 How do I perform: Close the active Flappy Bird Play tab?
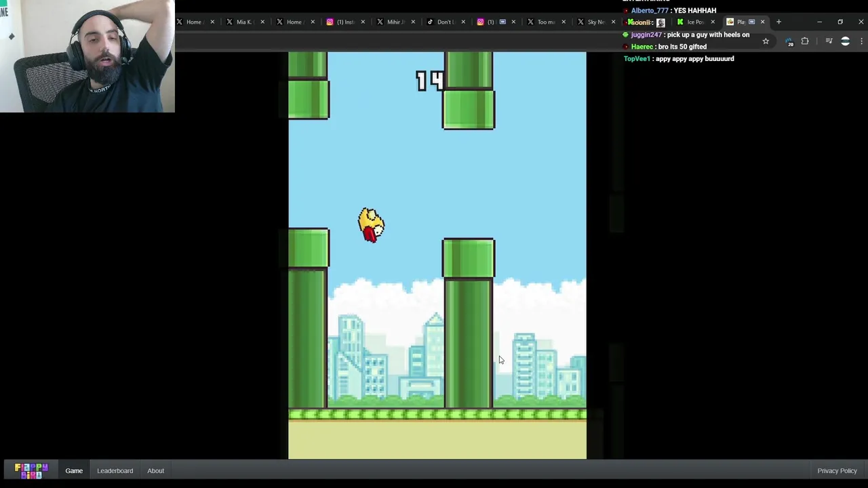click(x=762, y=22)
